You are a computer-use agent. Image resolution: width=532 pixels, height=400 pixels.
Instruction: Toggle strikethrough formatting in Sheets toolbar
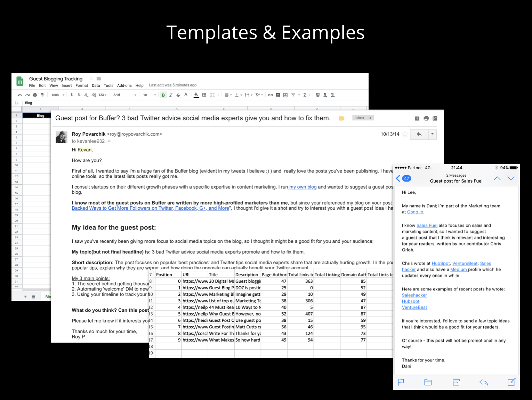click(178, 95)
